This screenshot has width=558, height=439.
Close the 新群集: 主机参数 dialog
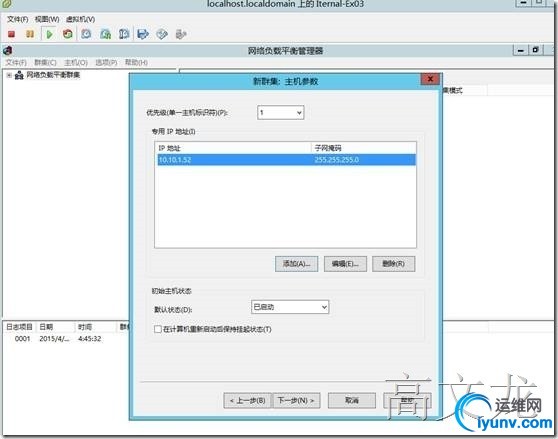tap(430, 79)
